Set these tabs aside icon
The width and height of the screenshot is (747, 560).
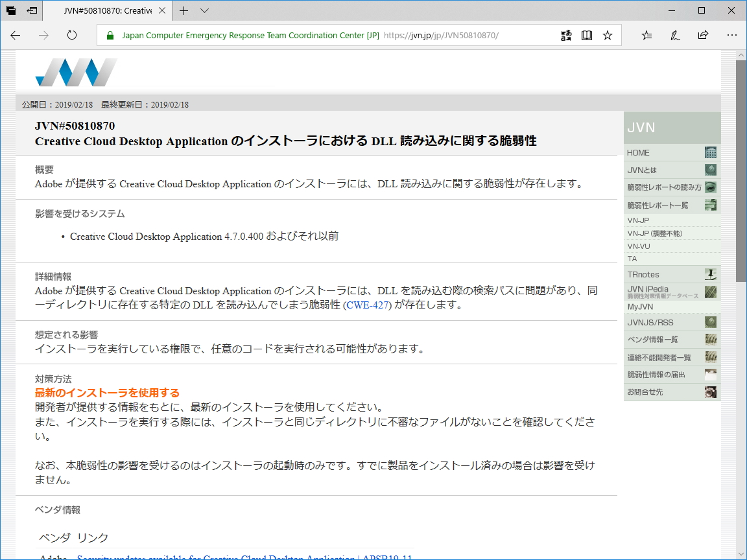pos(32,10)
